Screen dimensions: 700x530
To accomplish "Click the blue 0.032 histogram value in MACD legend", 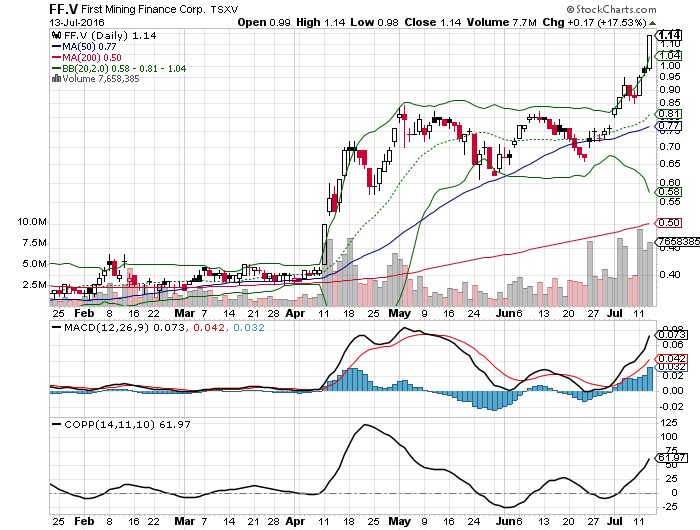I will pyautogui.click(x=249, y=328).
